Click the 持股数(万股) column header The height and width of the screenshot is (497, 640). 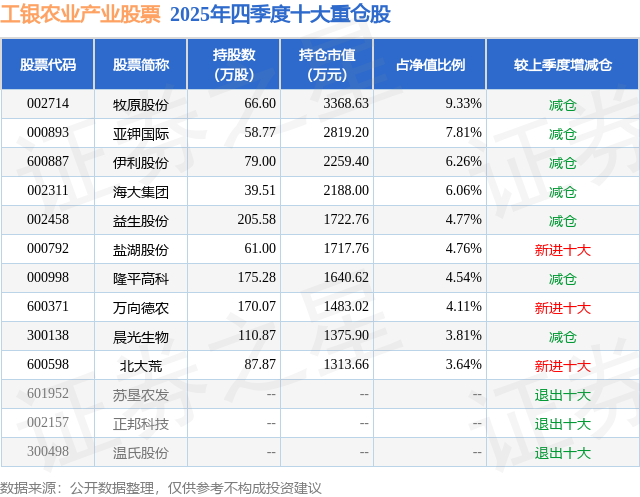click(x=234, y=64)
